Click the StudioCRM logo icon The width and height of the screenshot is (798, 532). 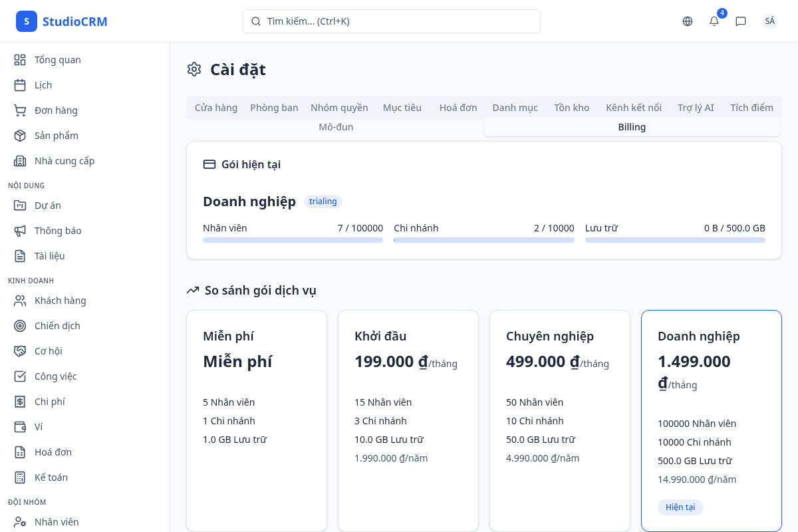tap(27, 21)
